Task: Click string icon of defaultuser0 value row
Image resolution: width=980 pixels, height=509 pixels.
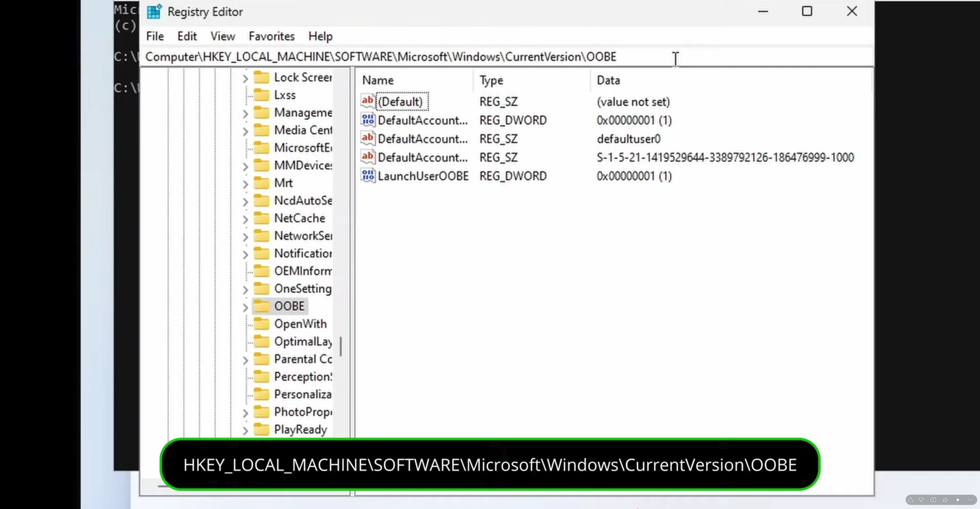Action: click(x=368, y=138)
